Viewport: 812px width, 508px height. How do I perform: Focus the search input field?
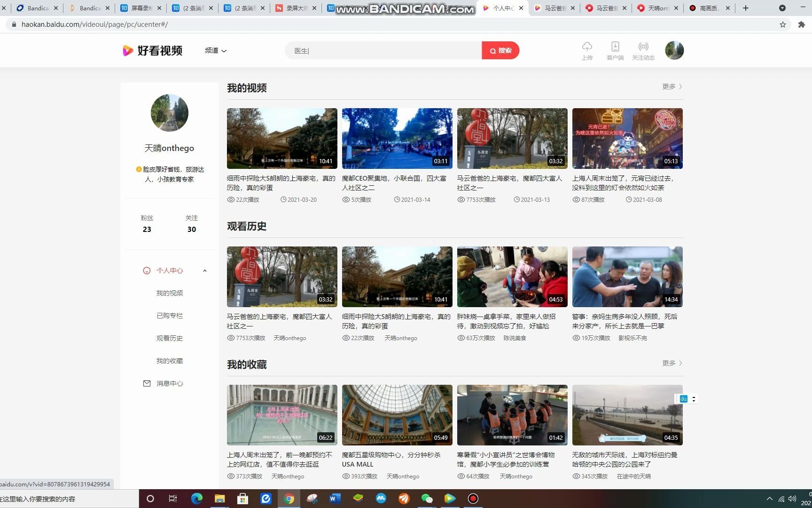coord(383,50)
